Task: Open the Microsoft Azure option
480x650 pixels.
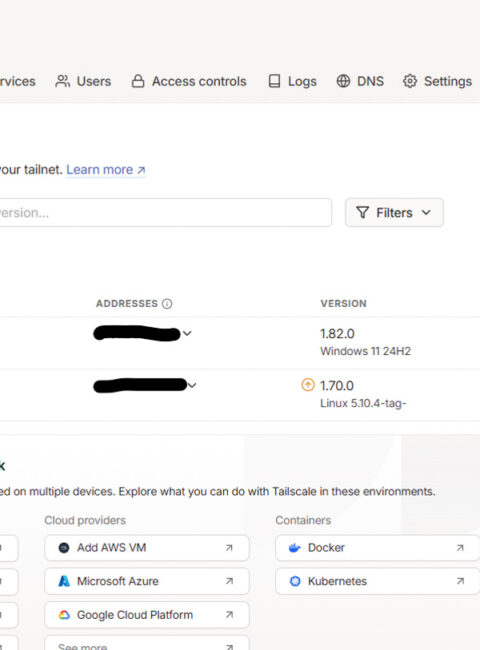Action: click(147, 581)
